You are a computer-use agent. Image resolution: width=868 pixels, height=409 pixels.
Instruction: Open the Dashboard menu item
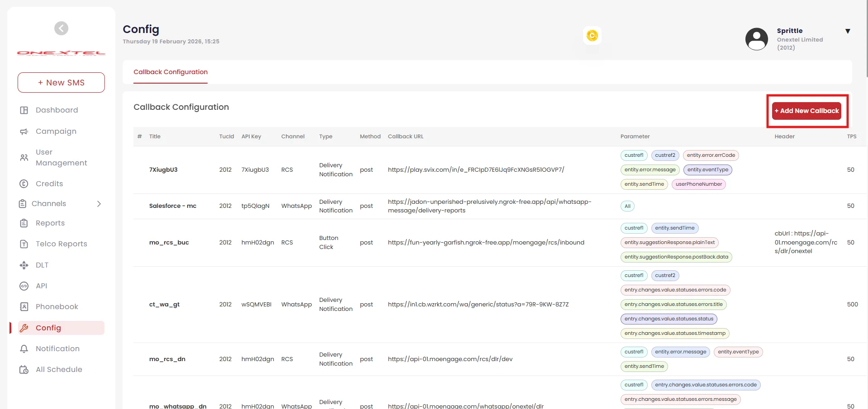click(57, 110)
